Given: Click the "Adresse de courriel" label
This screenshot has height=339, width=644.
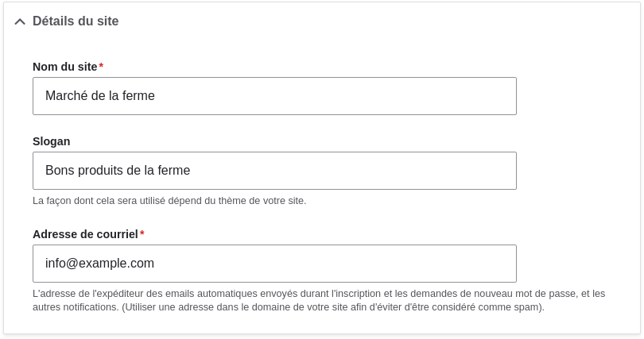Looking at the screenshot, I should [85, 234].
